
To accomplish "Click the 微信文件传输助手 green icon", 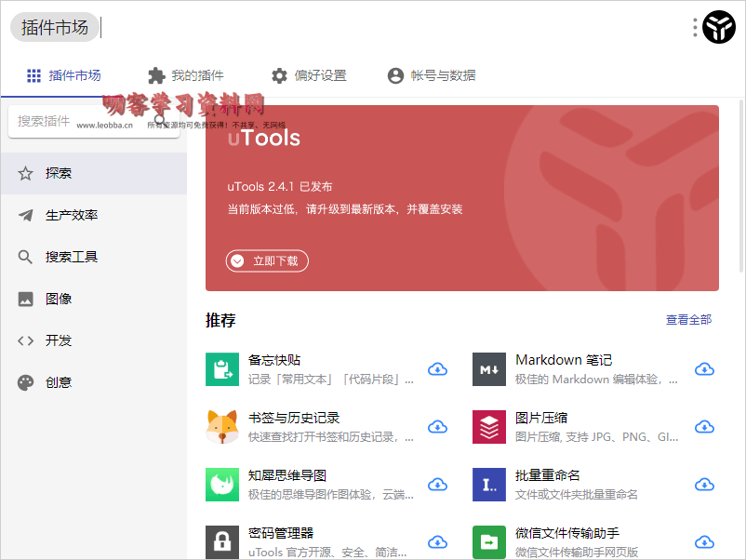I will (488, 541).
